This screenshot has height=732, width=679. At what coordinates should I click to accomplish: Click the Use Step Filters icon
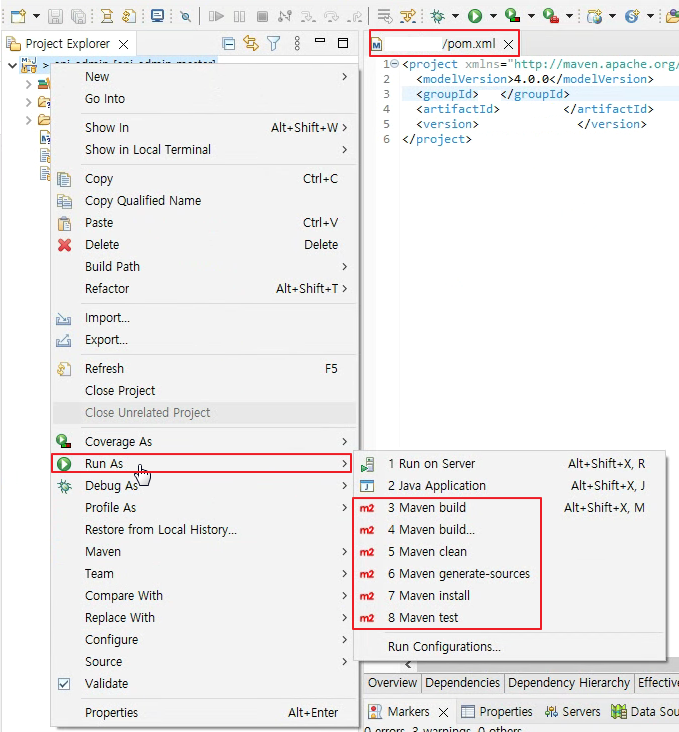click(x=408, y=16)
